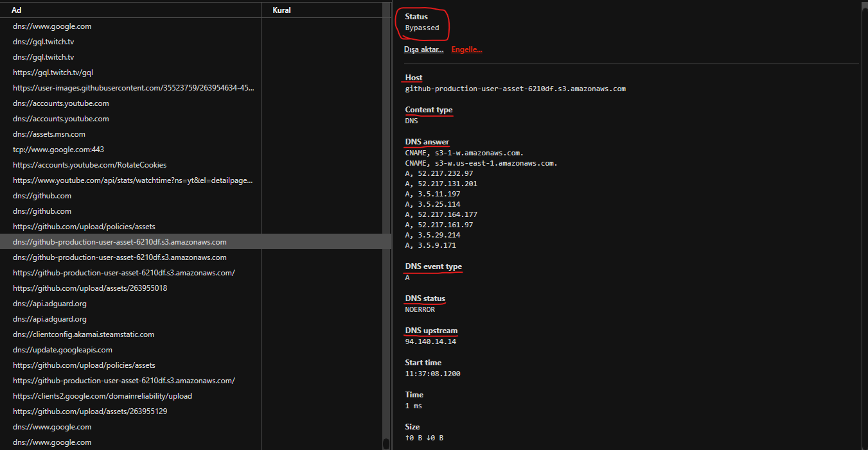Viewport: 868px width, 450px height.
Task: Select the first dns://github.com entry
Action: point(42,195)
